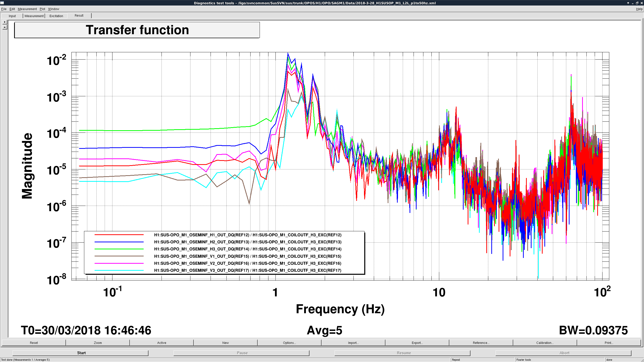Open the File menu
The image size is (644, 362).
click(4, 9)
